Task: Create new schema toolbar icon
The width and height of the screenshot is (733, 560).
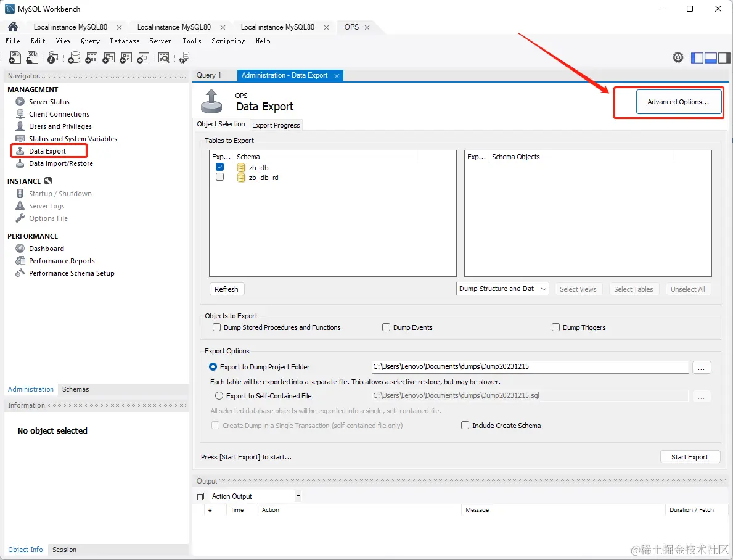Action: click(74, 57)
